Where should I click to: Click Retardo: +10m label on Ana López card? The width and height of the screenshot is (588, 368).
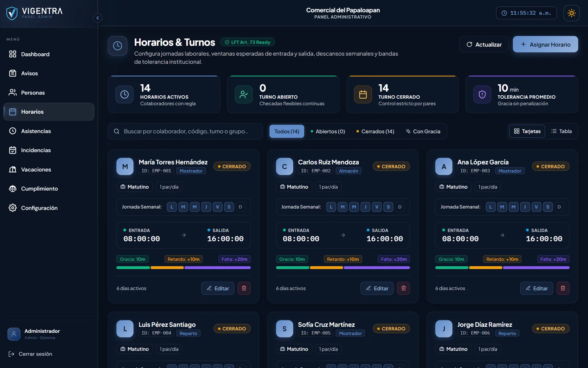point(502,259)
